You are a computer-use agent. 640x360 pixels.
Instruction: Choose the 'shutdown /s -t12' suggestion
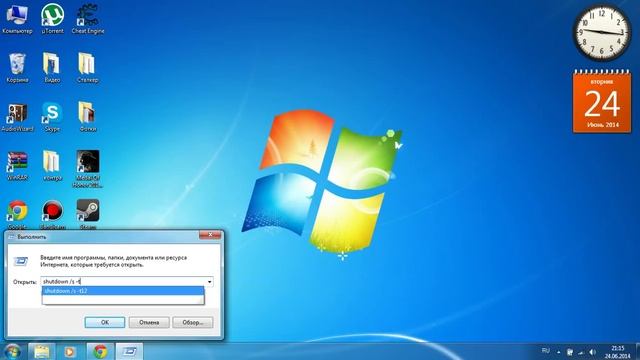tap(123, 291)
